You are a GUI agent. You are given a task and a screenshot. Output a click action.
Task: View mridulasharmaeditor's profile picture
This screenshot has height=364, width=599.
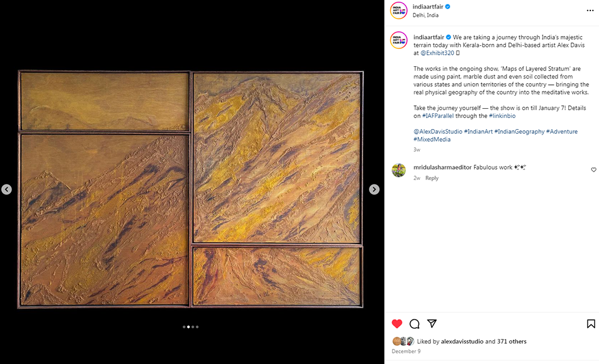point(398,170)
